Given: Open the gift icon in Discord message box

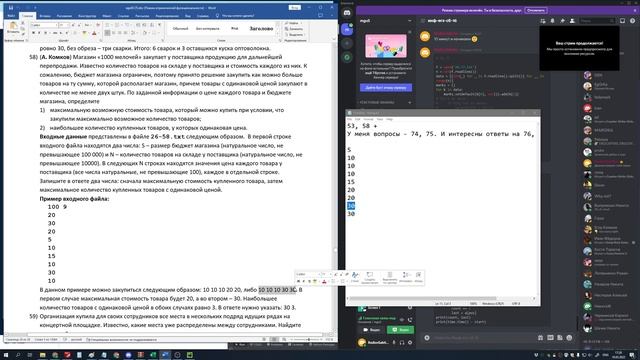Looking at the screenshot, I should 540,338.
